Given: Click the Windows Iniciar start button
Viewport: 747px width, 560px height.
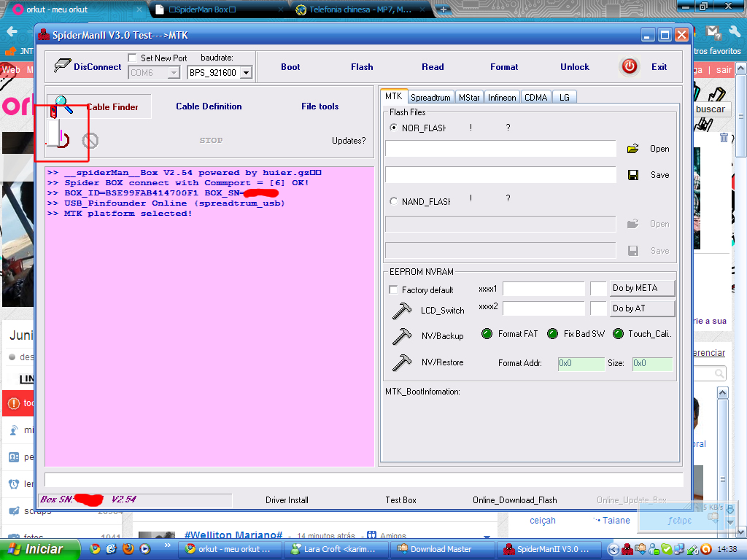Looking at the screenshot, I should point(39,549).
